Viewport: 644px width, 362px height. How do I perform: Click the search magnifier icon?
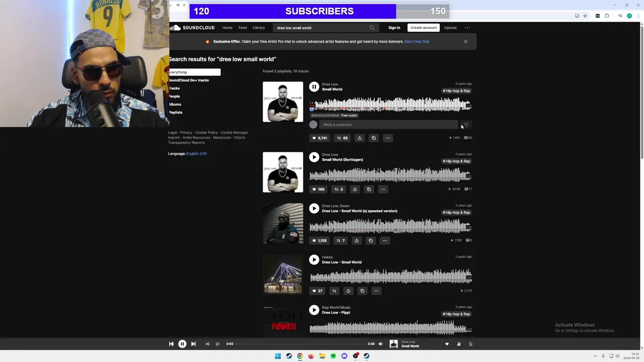click(x=372, y=28)
